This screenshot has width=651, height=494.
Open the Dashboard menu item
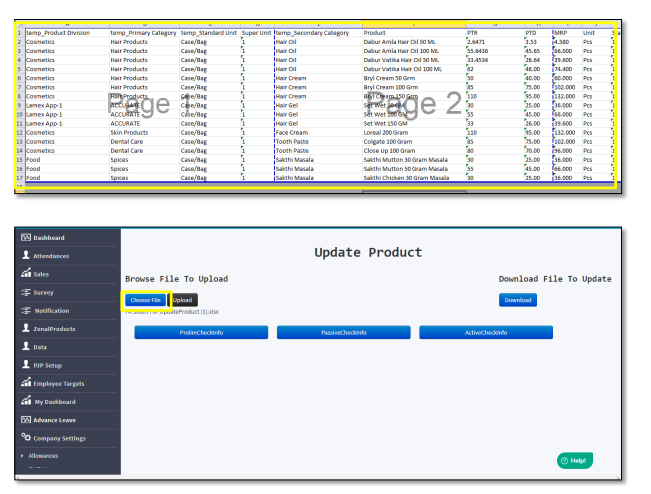point(49,238)
